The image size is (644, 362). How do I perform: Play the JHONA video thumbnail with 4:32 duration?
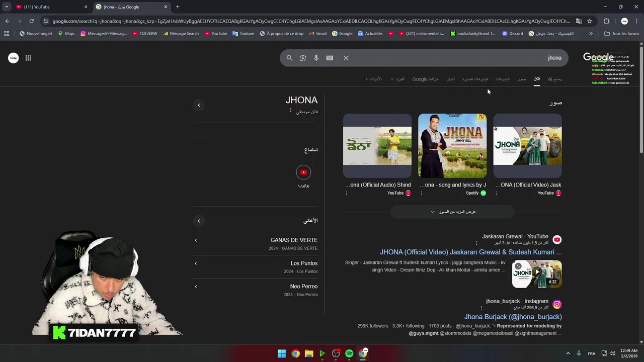click(x=537, y=274)
